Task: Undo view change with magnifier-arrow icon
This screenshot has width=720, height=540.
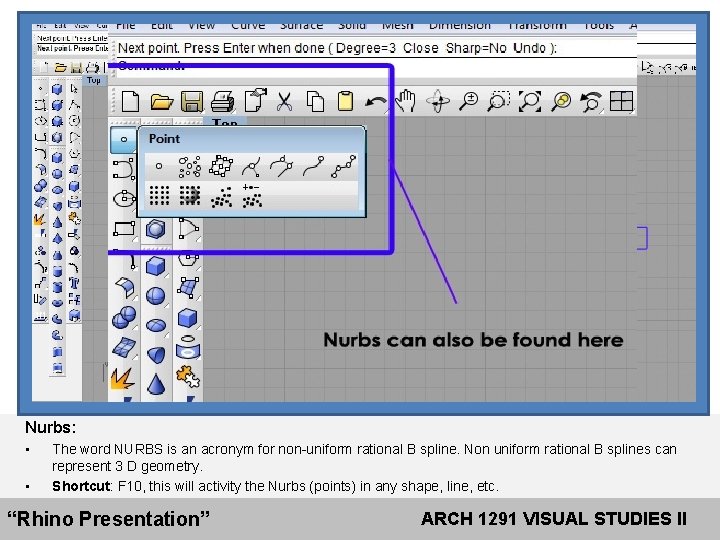Action: click(x=591, y=101)
